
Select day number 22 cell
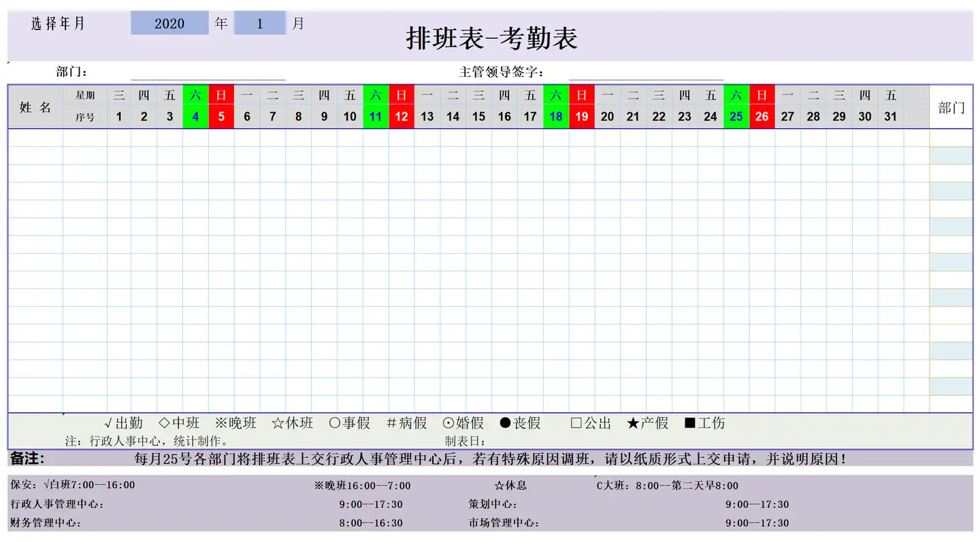(659, 117)
